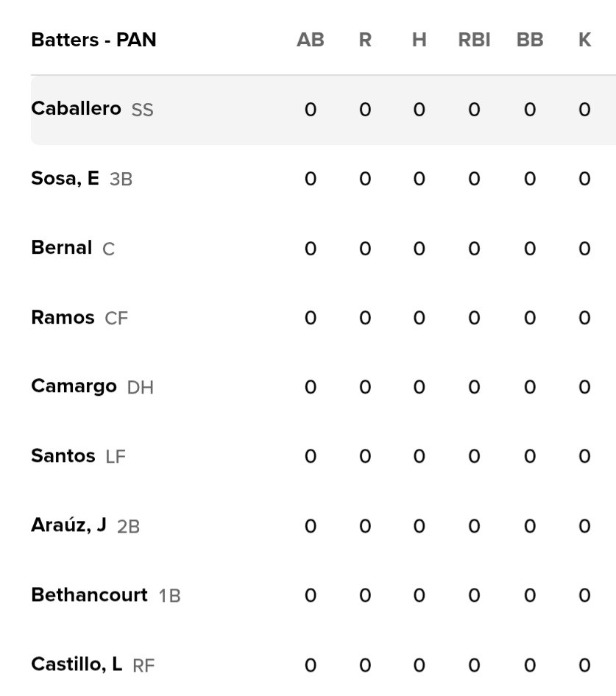Select Bethancourt's strikeout count cell
Viewport: 616px width, 696px height.
pyautogui.click(x=584, y=595)
